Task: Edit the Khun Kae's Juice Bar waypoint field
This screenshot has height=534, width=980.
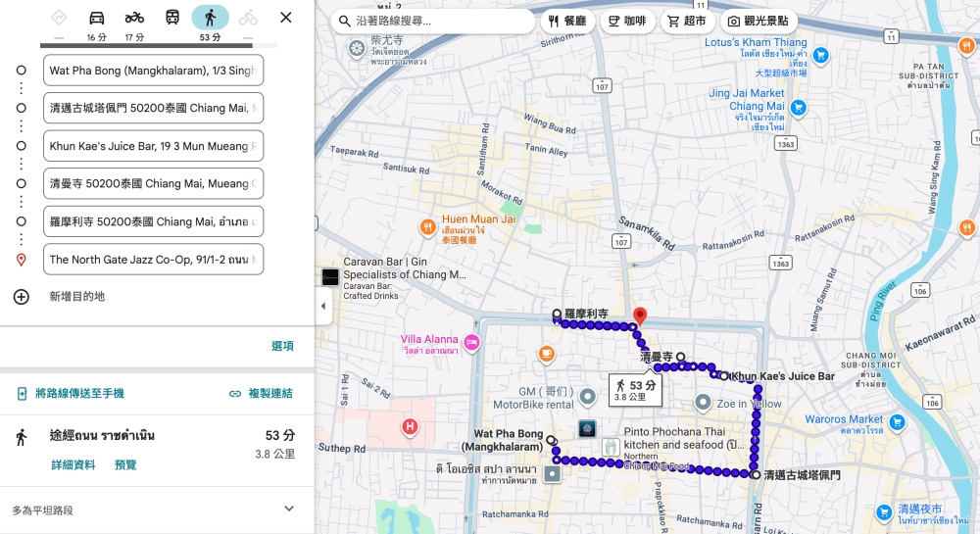Action: (x=153, y=146)
